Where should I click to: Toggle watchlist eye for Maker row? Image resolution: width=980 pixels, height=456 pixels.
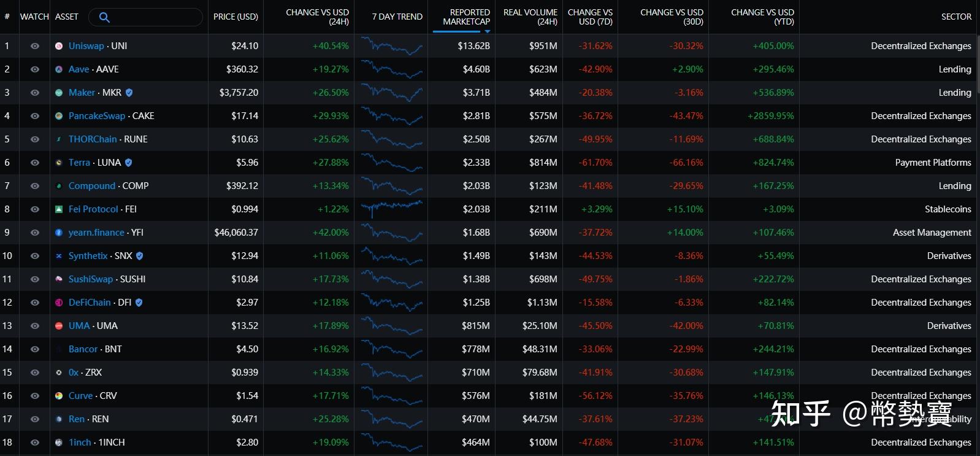pos(35,93)
